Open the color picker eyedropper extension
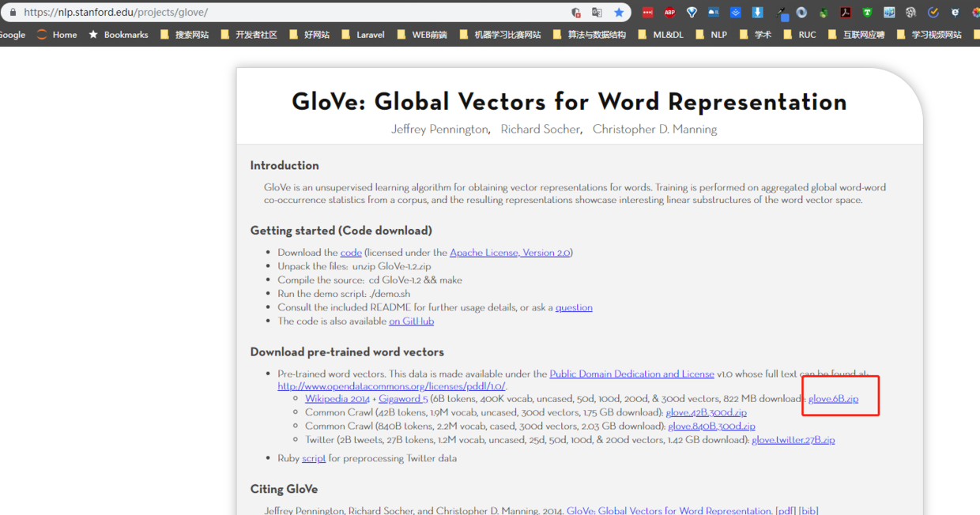Image resolution: width=980 pixels, height=515 pixels. [x=781, y=13]
